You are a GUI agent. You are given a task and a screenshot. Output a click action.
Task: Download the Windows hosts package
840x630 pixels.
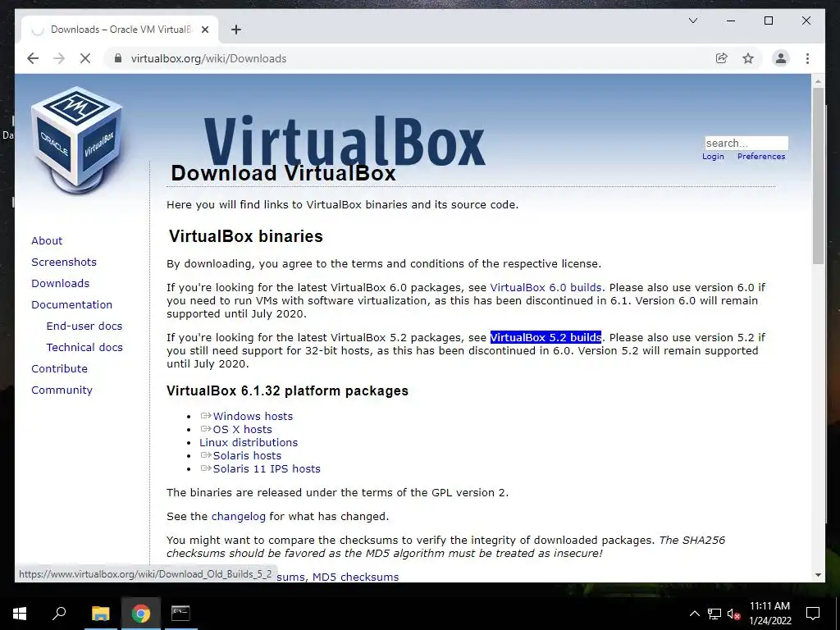point(253,416)
